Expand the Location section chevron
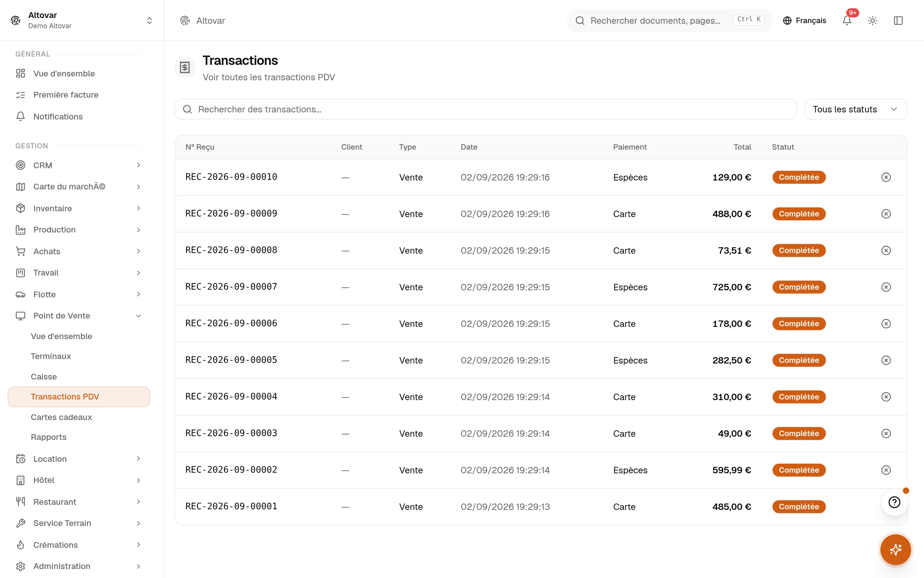Screen dimensions: 924x578 pos(139,459)
